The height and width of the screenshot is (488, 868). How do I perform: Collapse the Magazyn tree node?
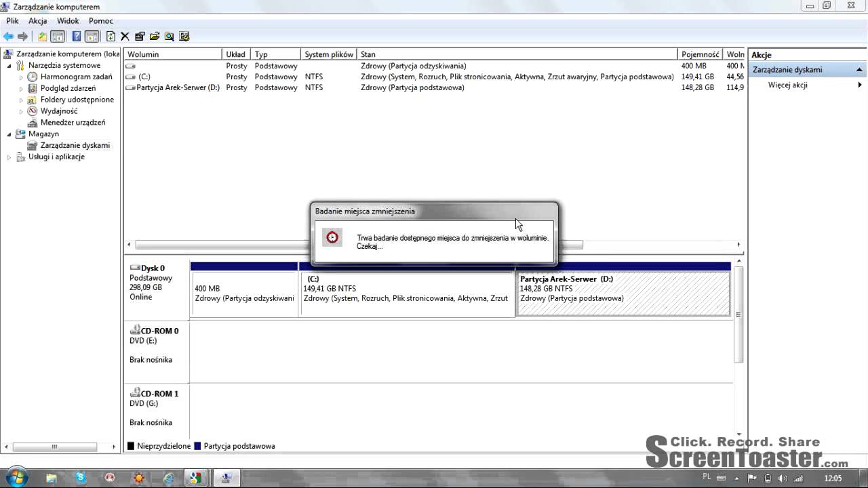pos(9,134)
